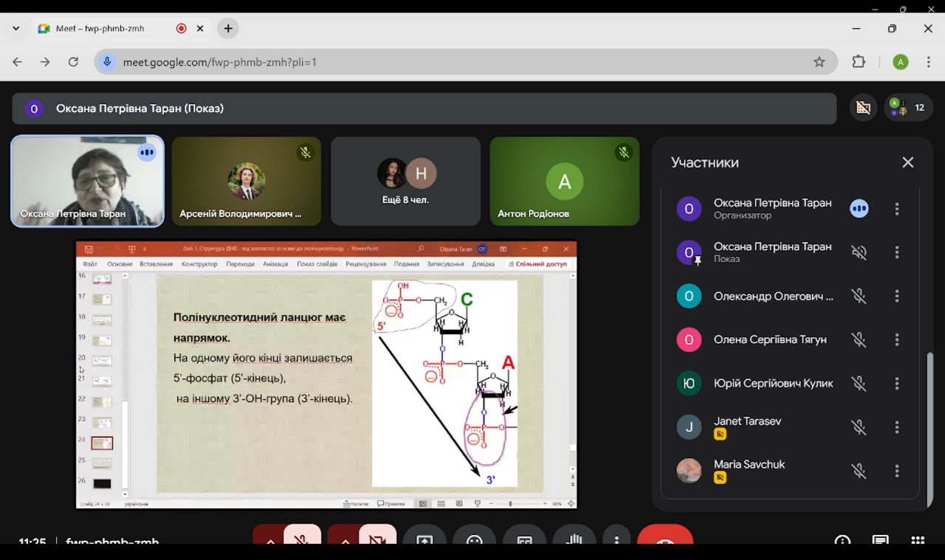Bookmark this page with the star icon
Viewport: 945px width, 560px height.
(819, 62)
